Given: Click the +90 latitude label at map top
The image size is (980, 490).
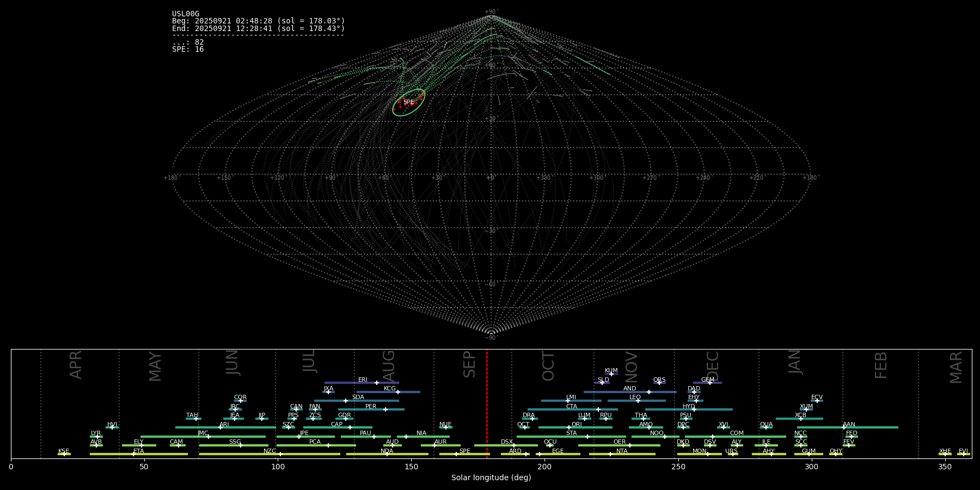Looking at the screenshot, I should [491, 11].
